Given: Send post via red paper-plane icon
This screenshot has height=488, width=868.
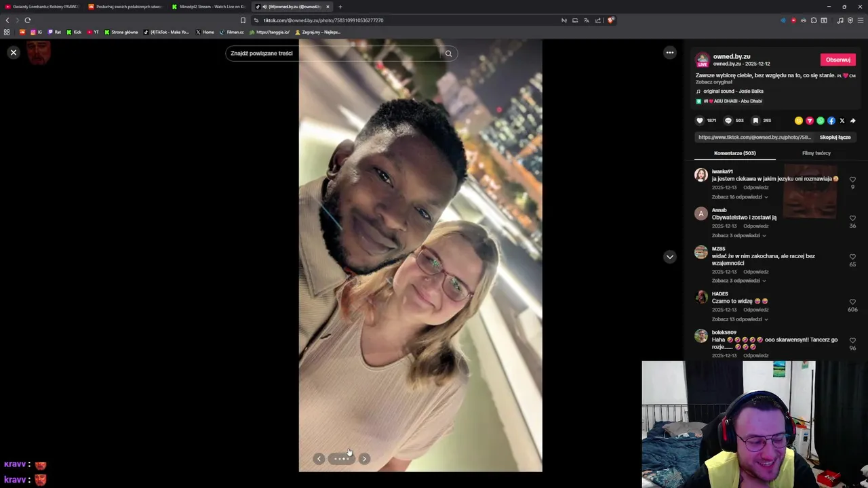Looking at the screenshot, I should 810,121.
